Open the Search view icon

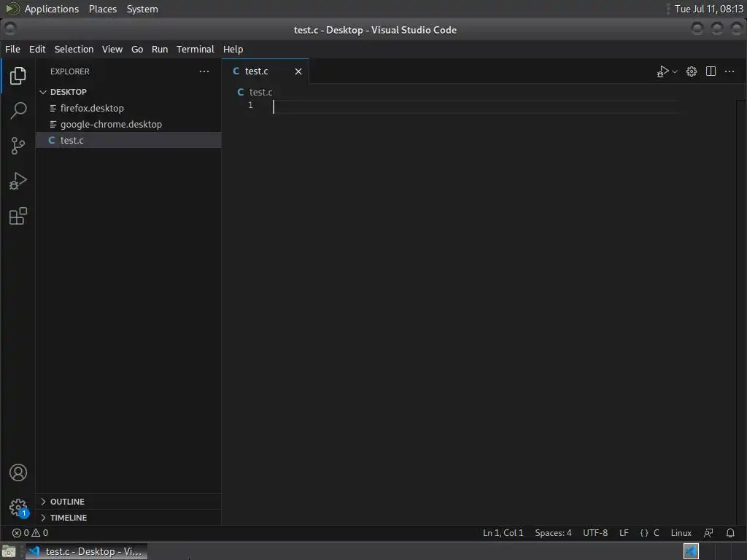point(18,111)
